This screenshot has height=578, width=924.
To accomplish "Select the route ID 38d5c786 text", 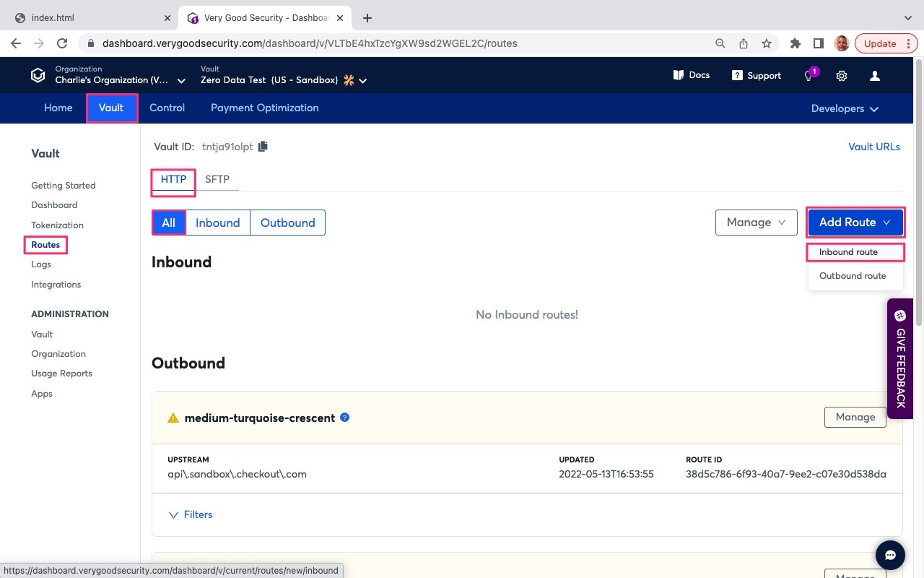I will click(x=786, y=475).
